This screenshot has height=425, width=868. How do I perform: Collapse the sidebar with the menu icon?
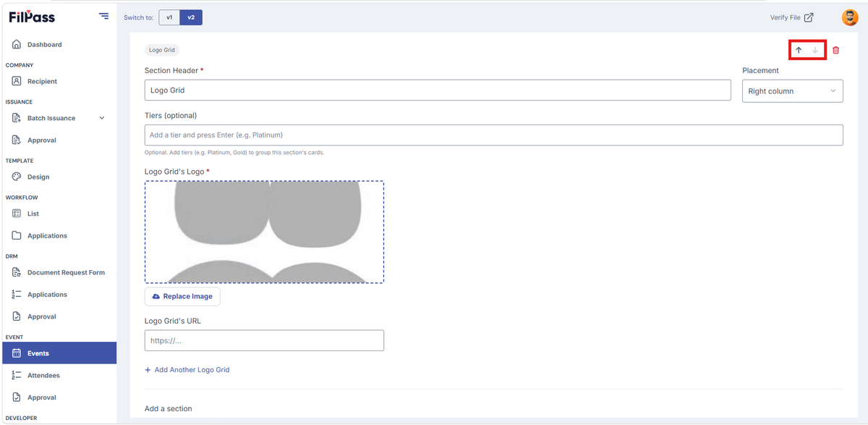tap(104, 16)
